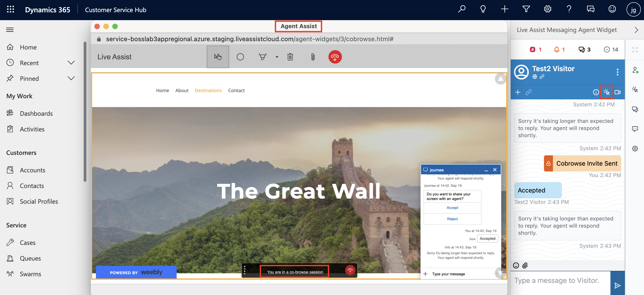
Task: Open the Dynamics 365 app launcher grid
Action: 10,9
